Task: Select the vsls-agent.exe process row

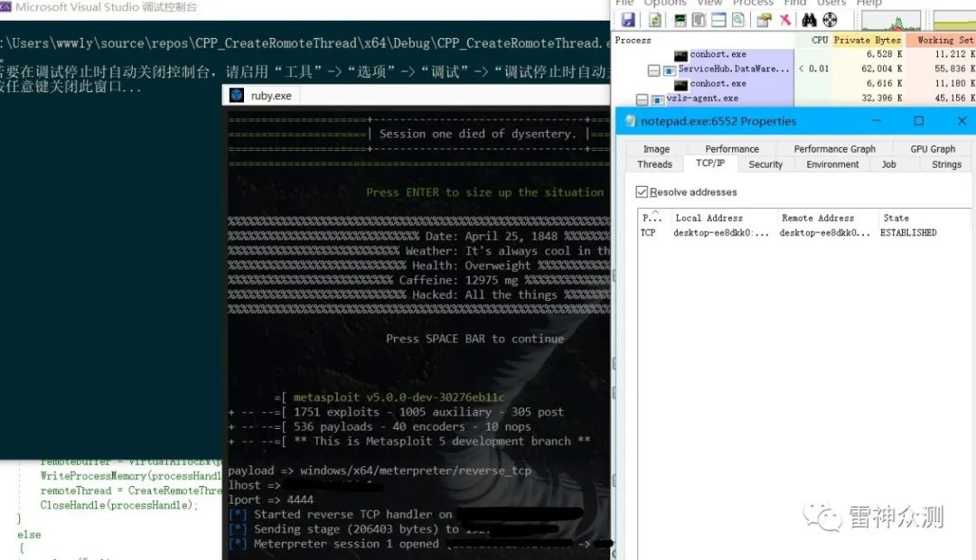Action: click(x=794, y=98)
